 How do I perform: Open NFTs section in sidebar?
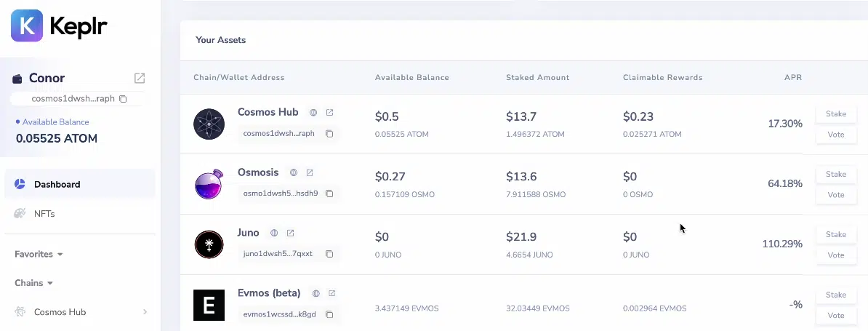[80, 214]
